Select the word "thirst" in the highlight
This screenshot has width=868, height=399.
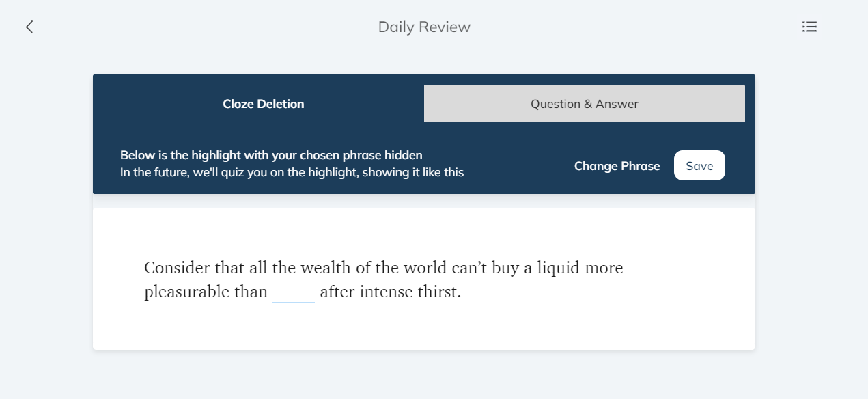tap(438, 292)
